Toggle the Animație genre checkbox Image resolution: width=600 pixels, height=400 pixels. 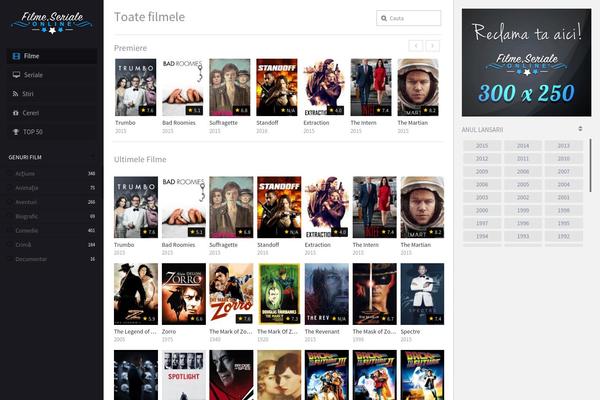[11, 188]
